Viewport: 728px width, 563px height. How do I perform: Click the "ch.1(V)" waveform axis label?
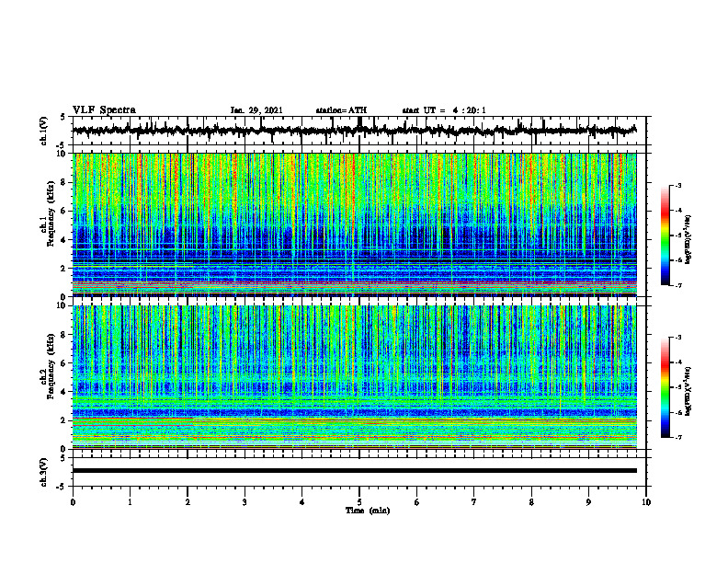43,131
